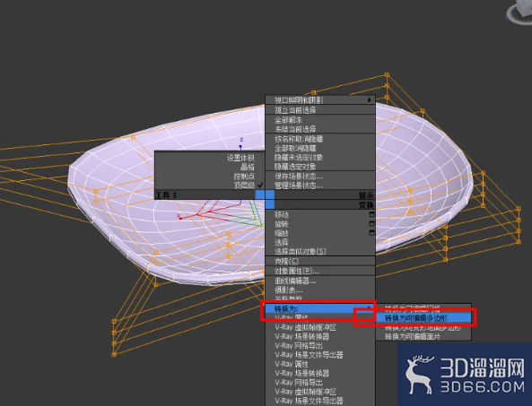The image size is (532, 406).
Task: Expand the 转换为: submenu
Action: click(320, 308)
